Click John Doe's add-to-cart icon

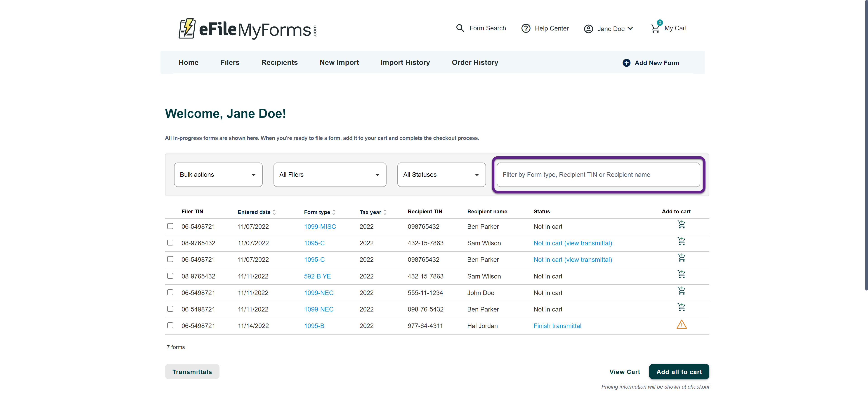(682, 290)
